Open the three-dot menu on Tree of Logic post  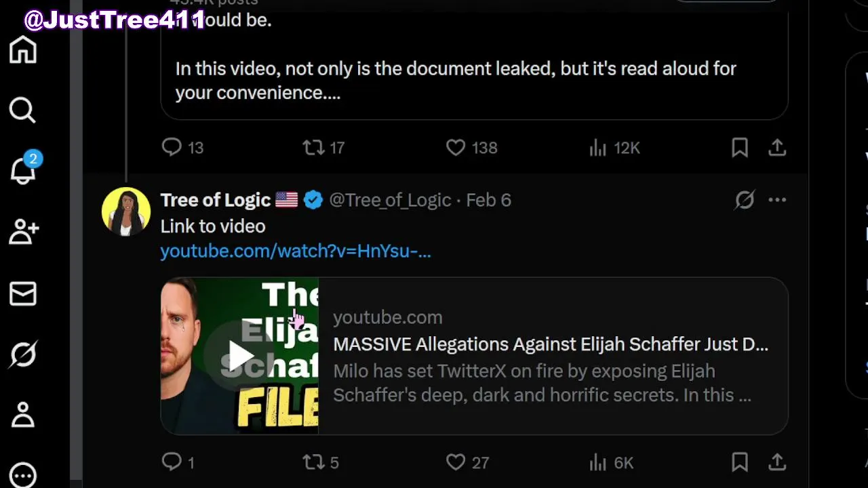[777, 200]
